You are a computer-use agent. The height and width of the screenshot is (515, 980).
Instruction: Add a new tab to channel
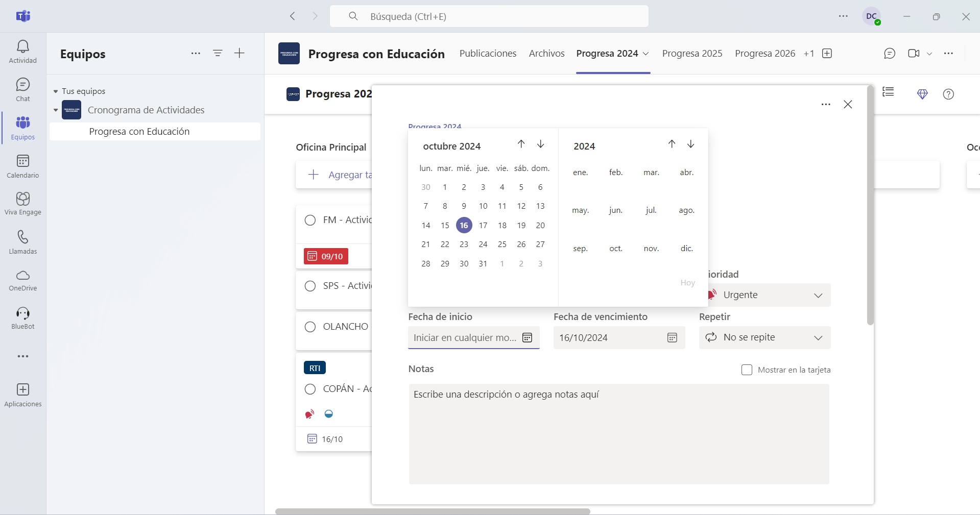pos(827,54)
